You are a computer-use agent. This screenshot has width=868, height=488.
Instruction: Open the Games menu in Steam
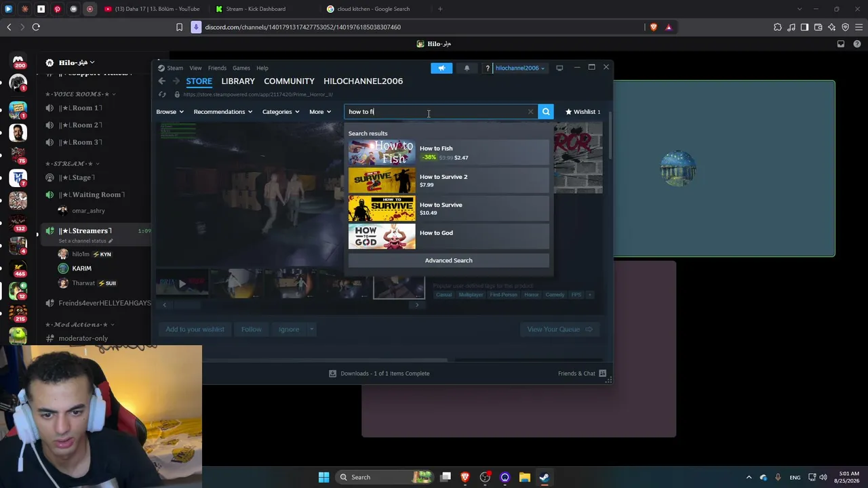241,68
